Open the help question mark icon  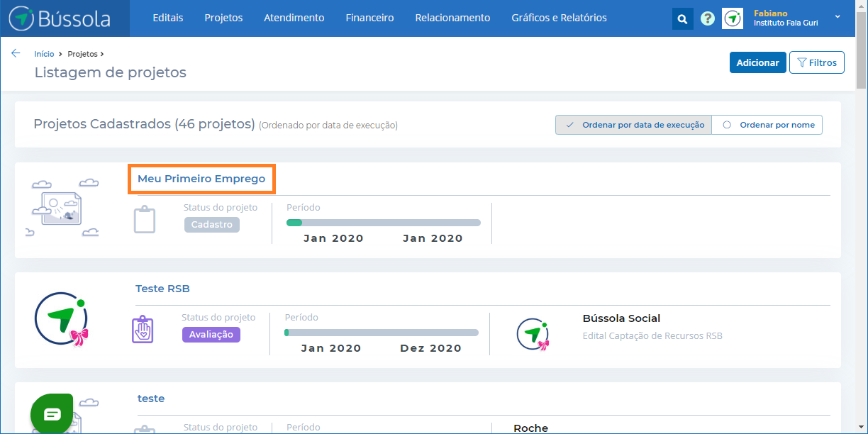(x=707, y=19)
